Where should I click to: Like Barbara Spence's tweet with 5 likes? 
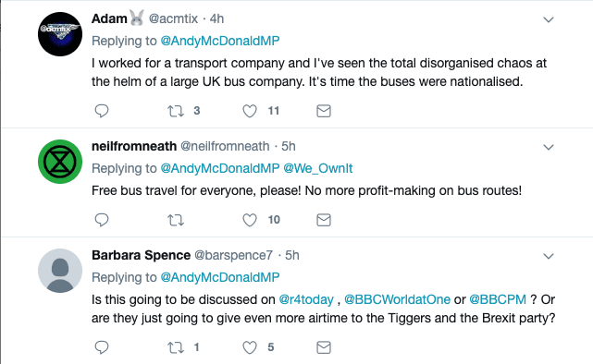click(x=250, y=347)
